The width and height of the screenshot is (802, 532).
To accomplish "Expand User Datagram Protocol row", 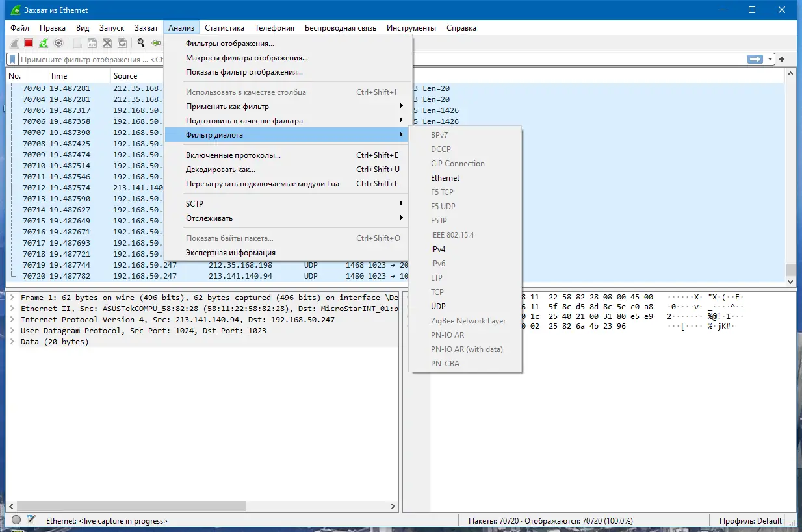I will click(12, 331).
